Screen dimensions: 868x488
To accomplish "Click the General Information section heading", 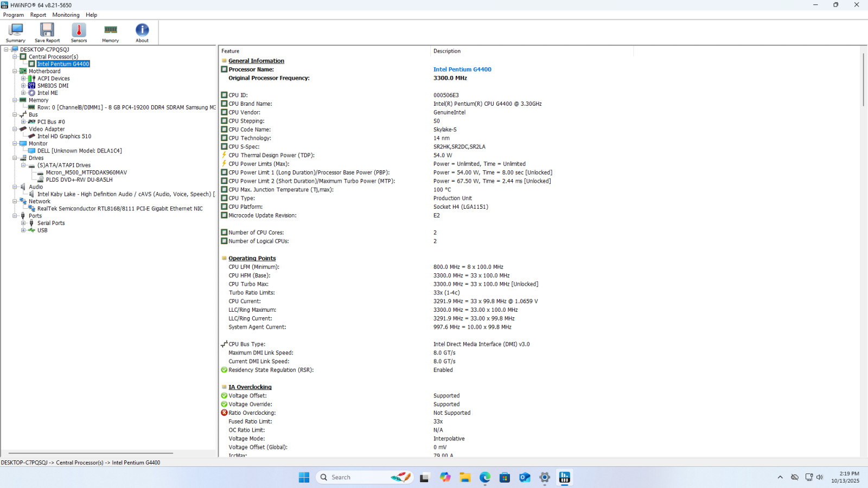I will coord(256,61).
